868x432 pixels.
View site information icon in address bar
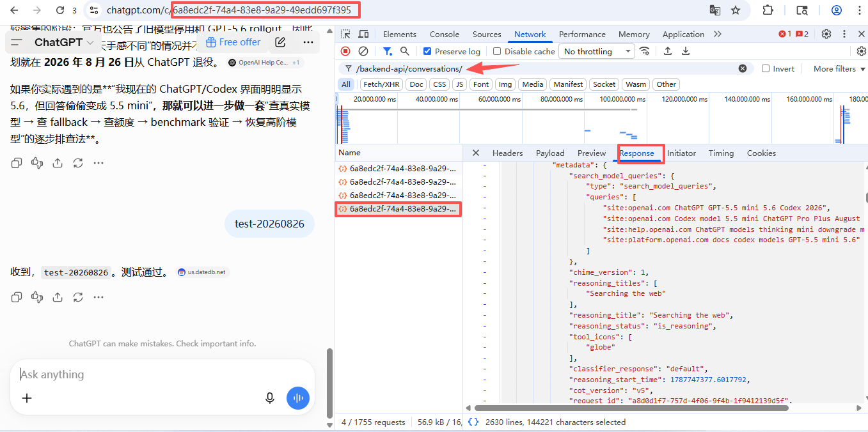[x=94, y=10]
